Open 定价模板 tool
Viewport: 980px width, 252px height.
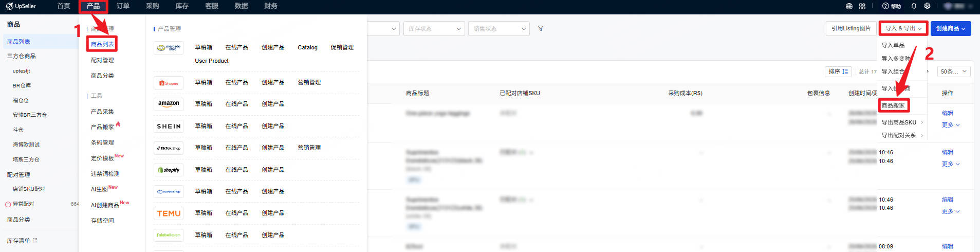[x=102, y=158]
